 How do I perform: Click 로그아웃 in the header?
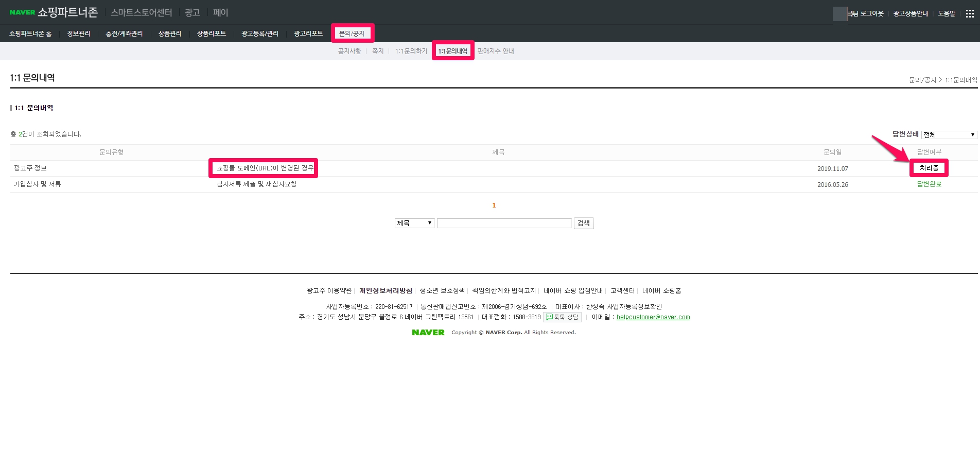[x=871, y=13]
